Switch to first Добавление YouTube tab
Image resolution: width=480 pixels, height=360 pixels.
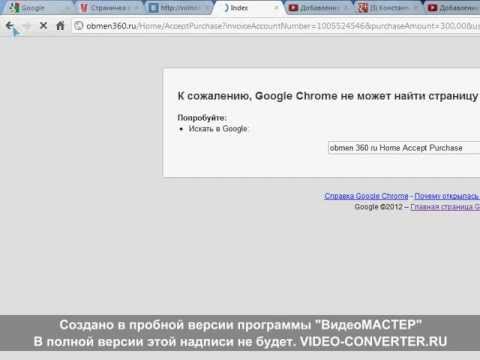[318, 8]
